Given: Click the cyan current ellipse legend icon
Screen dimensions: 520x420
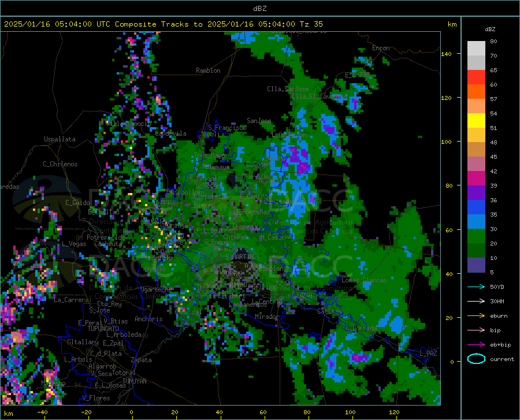Looking at the screenshot, I should 476,359.
